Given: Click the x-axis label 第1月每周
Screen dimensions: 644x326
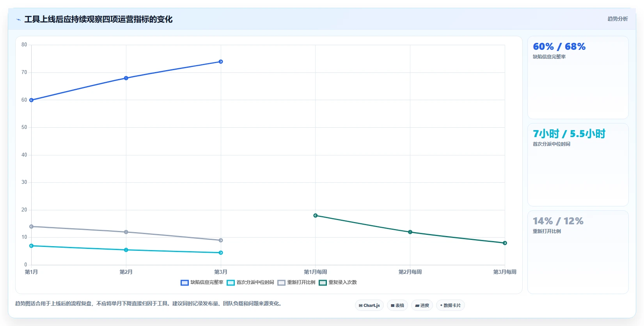Looking at the screenshot, I should click(316, 272).
